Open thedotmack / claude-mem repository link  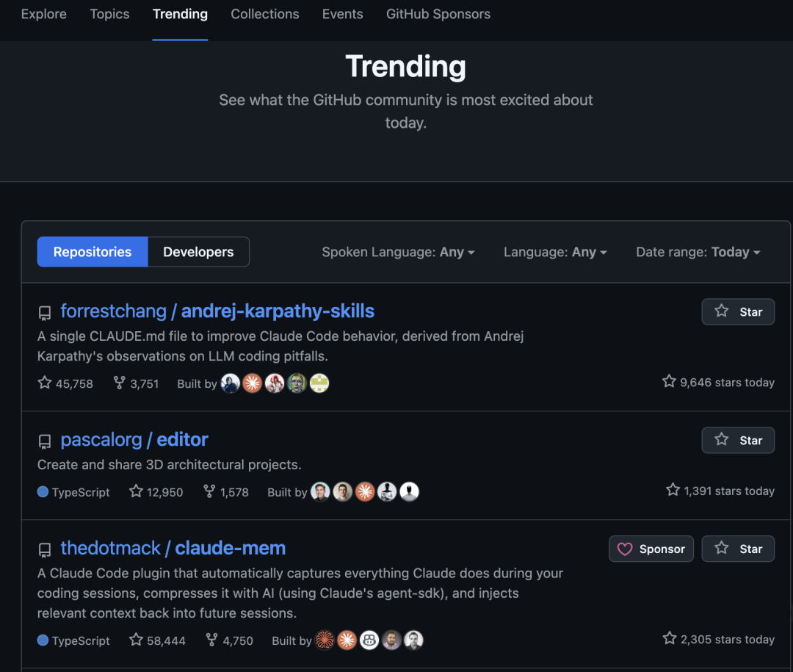[173, 548]
